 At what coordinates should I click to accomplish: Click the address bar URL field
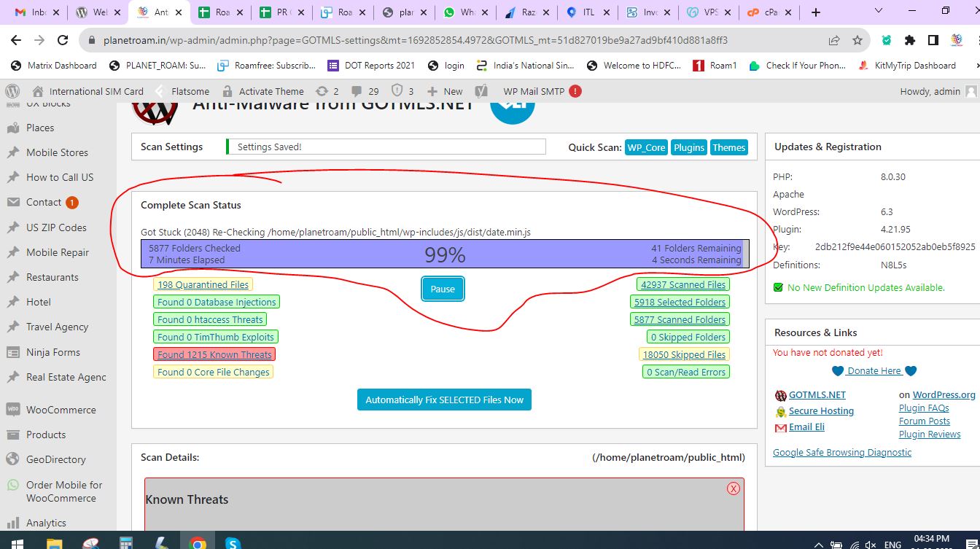(x=416, y=41)
